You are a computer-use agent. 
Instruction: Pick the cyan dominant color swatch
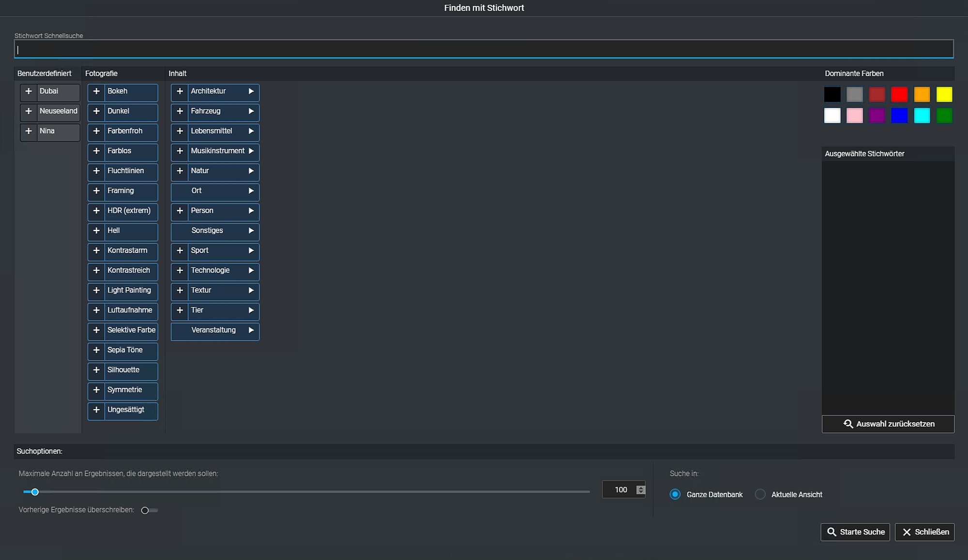[x=922, y=116]
